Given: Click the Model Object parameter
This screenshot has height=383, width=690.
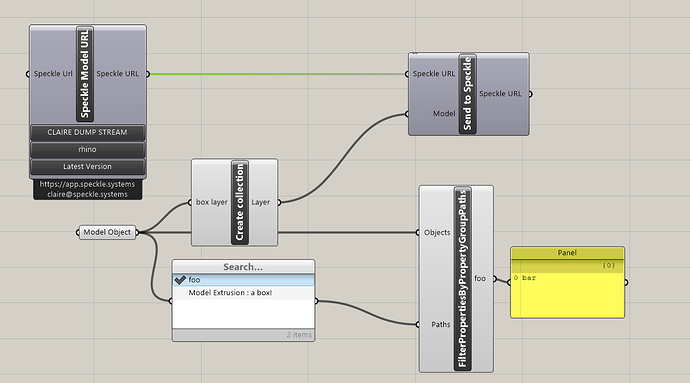Looking at the screenshot, I should point(107,232).
